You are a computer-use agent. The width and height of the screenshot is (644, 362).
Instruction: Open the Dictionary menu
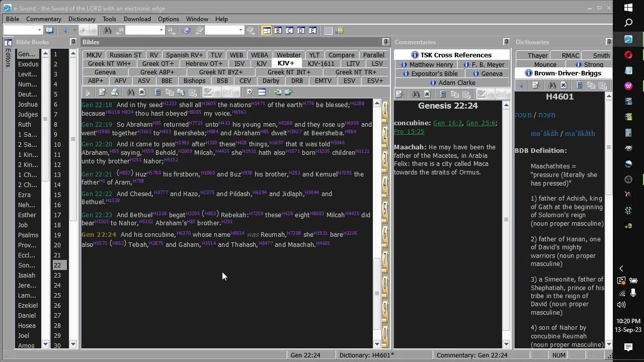(82, 19)
